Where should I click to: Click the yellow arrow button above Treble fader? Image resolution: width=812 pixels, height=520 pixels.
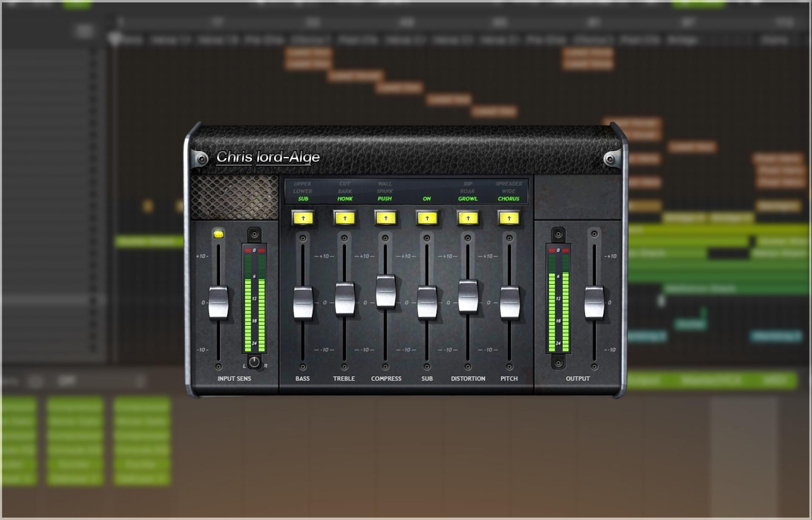pyautogui.click(x=345, y=218)
